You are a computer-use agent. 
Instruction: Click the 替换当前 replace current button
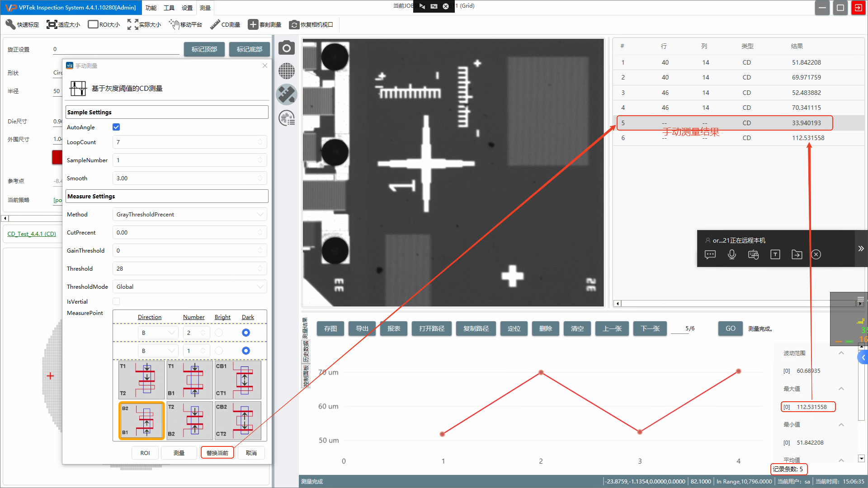click(217, 453)
